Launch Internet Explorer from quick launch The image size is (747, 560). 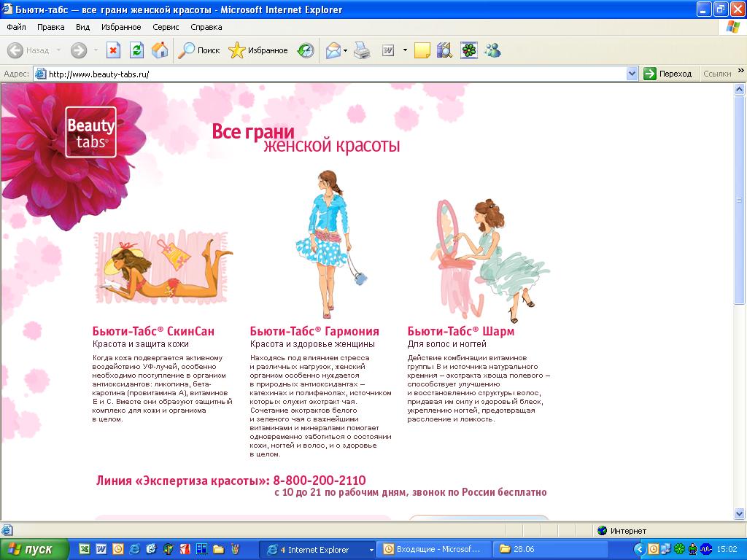(x=135, y=549)
